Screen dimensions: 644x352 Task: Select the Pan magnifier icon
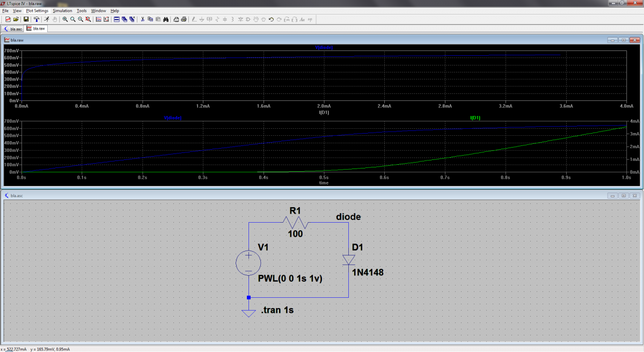pos(72,19)
